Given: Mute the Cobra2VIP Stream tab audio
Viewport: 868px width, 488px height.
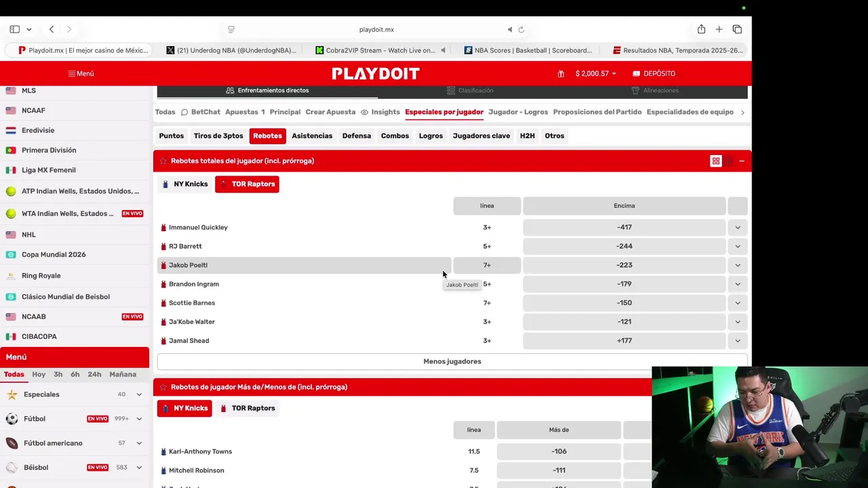Looking at the screenshot, I should [443, 50].
